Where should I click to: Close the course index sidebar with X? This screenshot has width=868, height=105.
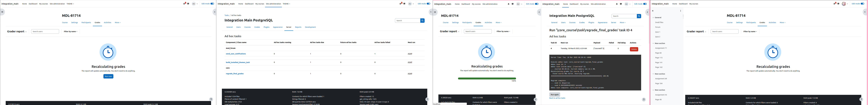(x=653, y=11)
